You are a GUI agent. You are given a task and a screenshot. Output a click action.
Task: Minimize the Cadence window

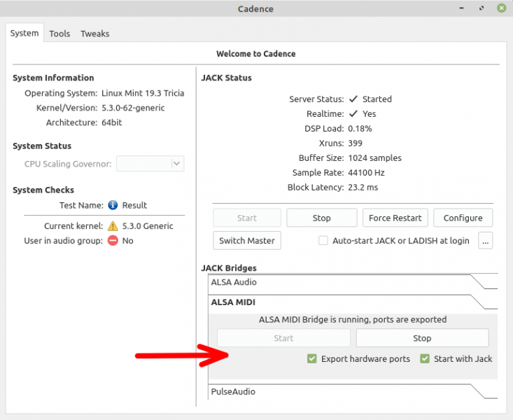pyautogui.click(x=462, y=8)
